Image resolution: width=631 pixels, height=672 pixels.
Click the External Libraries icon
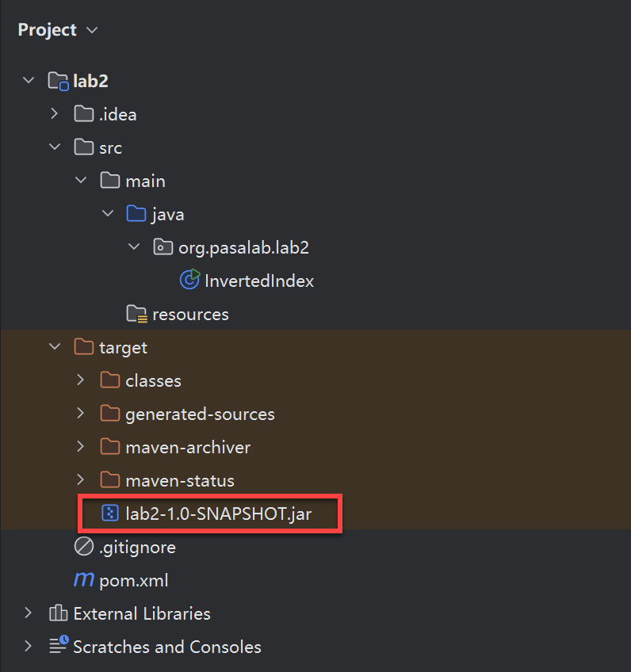[58, 613]
